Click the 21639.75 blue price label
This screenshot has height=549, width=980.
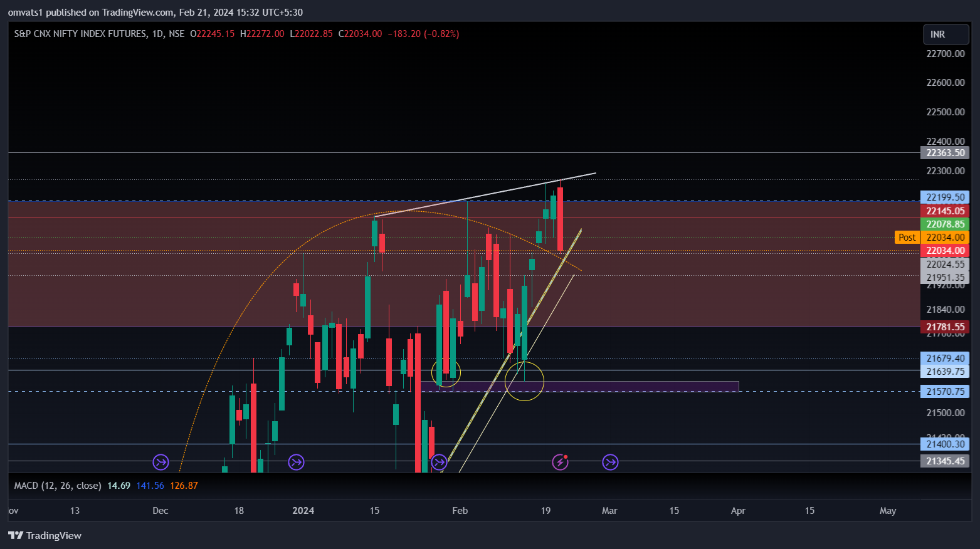pyautogui.click(x=945, y=372)
